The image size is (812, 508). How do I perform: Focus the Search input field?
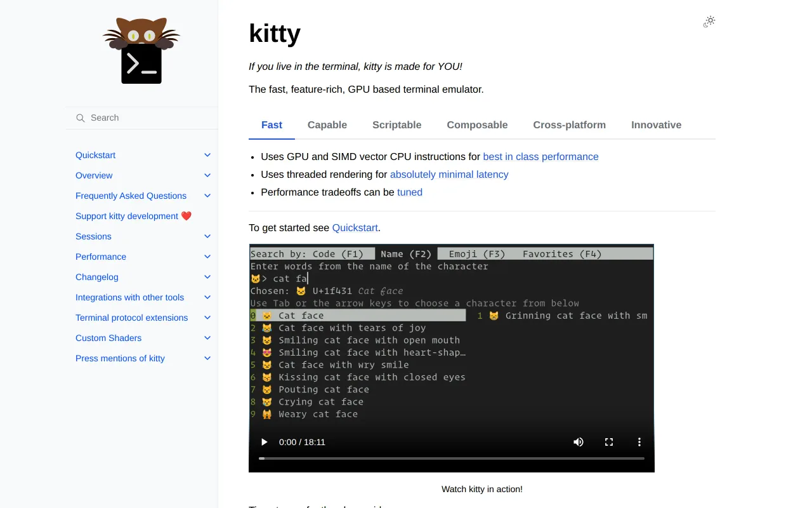coord(141,118)
